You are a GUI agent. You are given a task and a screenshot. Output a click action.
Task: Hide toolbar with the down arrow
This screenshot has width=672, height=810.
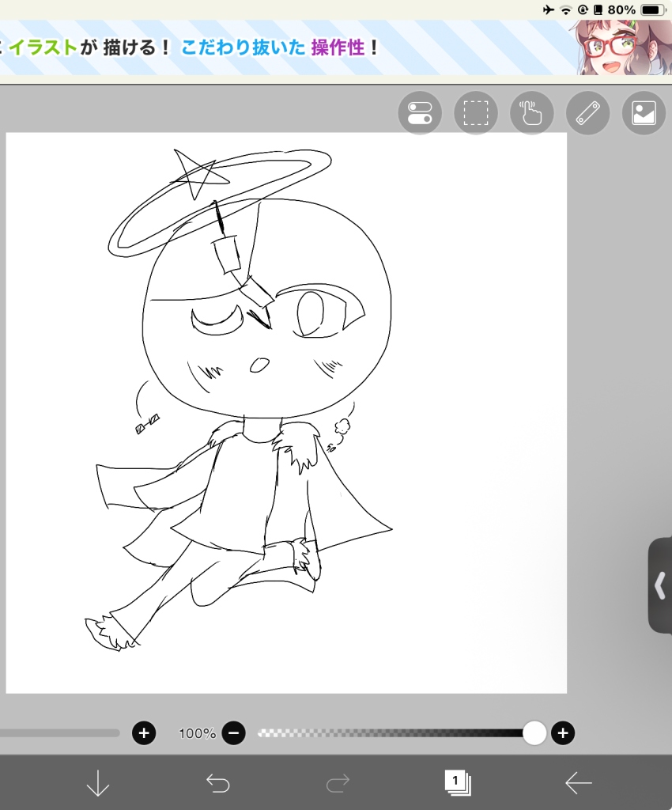97,783
